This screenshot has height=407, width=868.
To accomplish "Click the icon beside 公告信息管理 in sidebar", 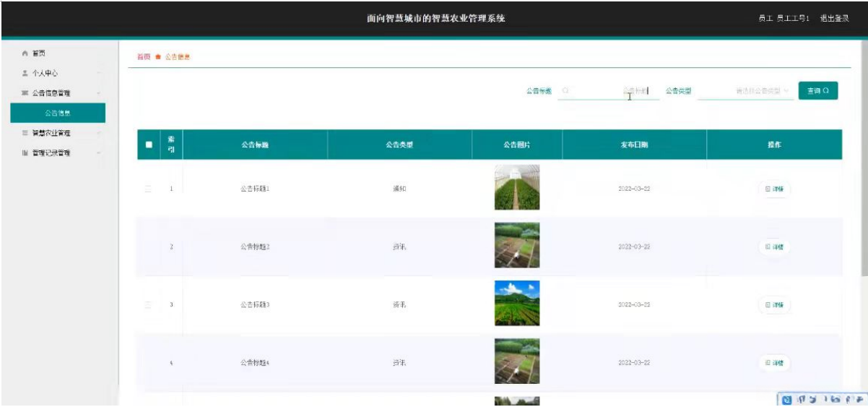I will point(25,93).
